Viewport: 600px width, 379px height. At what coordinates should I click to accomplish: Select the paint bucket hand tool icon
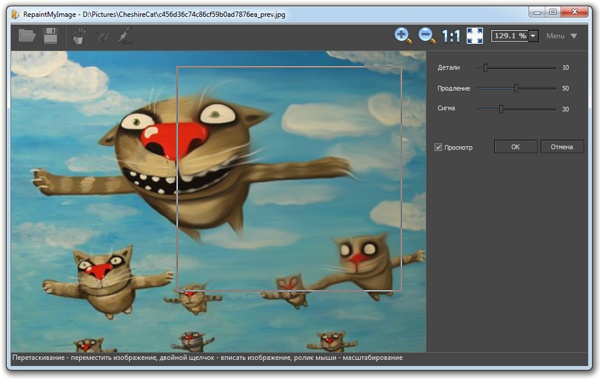tap(79, 36)
